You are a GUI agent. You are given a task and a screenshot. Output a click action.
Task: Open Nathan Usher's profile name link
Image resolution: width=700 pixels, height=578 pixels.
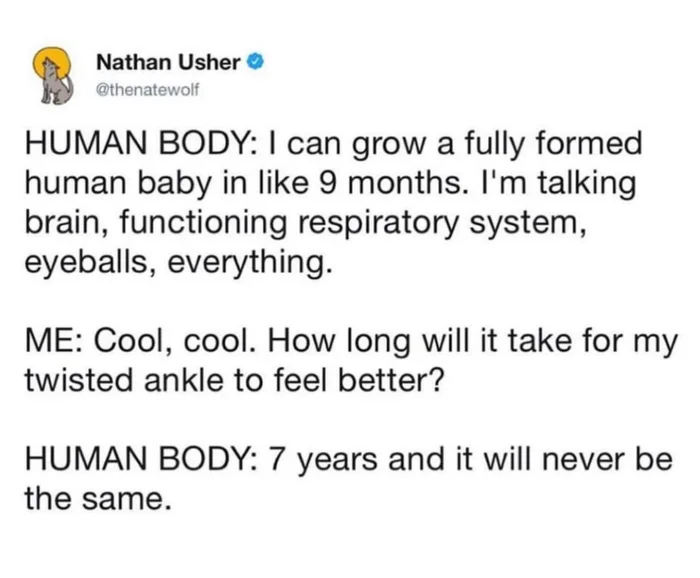[169, 62]
